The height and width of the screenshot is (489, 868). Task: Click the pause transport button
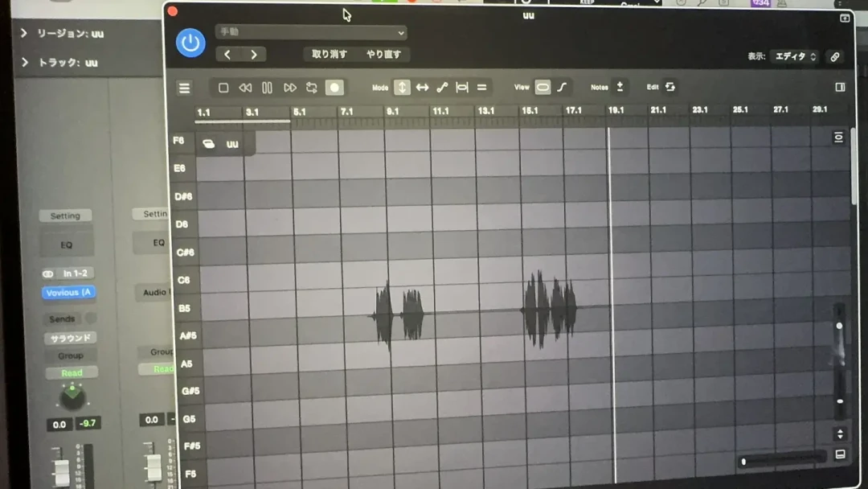(x=267, y=88)
